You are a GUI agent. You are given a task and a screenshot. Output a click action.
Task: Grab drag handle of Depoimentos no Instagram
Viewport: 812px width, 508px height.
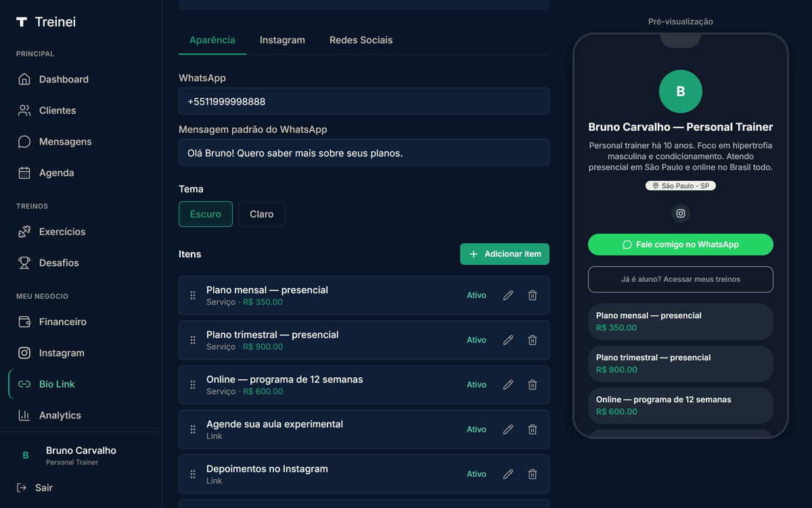(x=193, y=474)
